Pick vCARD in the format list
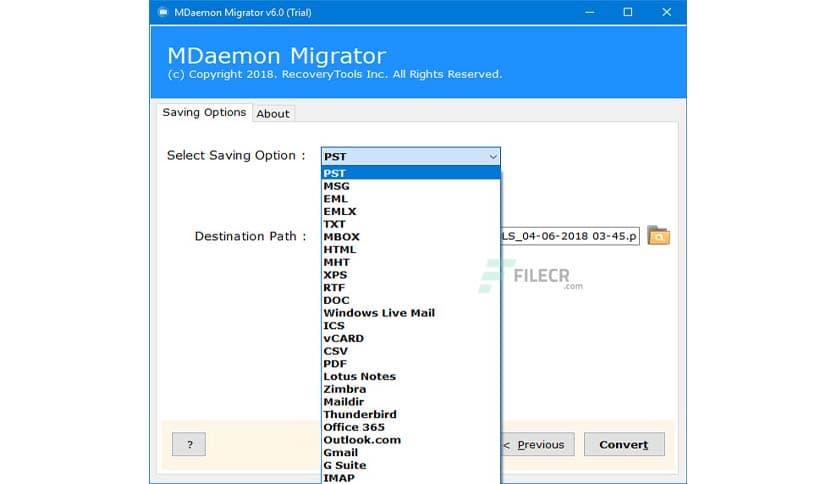 pyautogui.click(x=411, y=338)
